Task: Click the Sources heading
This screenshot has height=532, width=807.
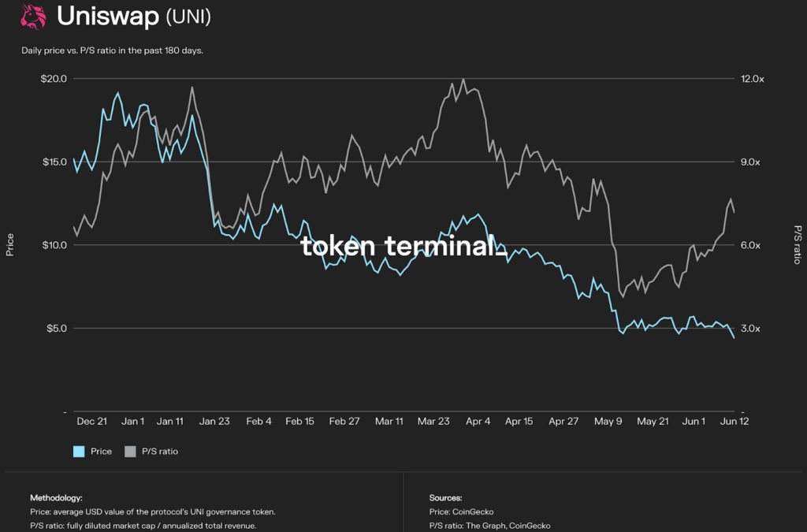Action: (446, 498)
